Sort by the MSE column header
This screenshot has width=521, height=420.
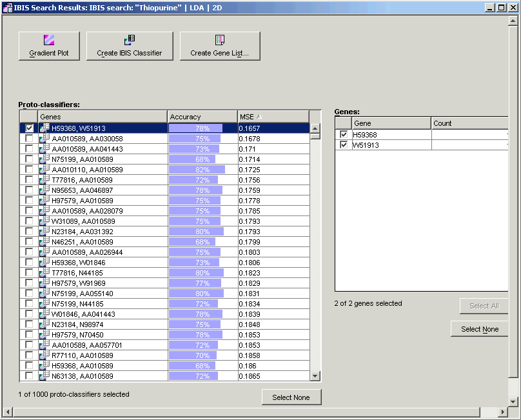coord(273,117)
